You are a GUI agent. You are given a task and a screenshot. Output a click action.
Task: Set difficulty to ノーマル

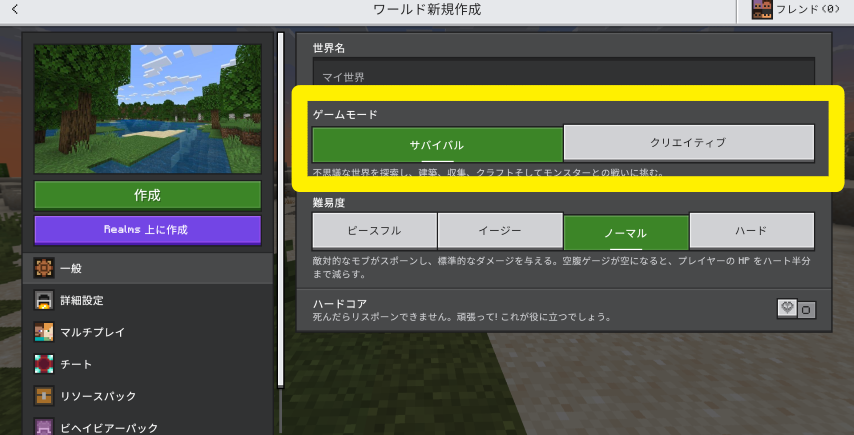pyautogui.click(x=626, y=232)
